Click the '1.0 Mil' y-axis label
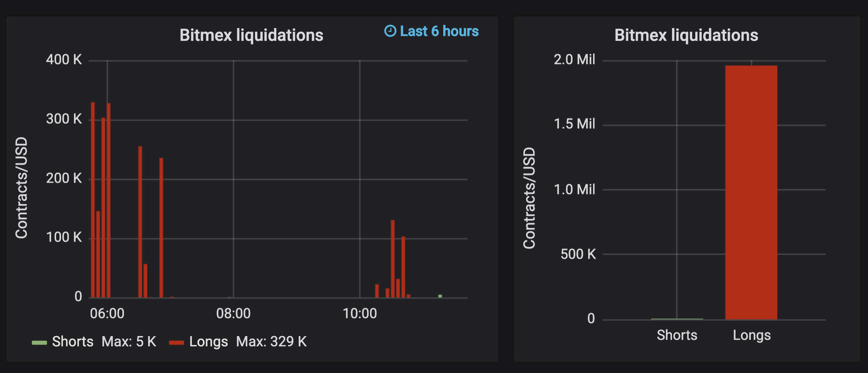This screenshot has height=373, width=868. point(574,189)
